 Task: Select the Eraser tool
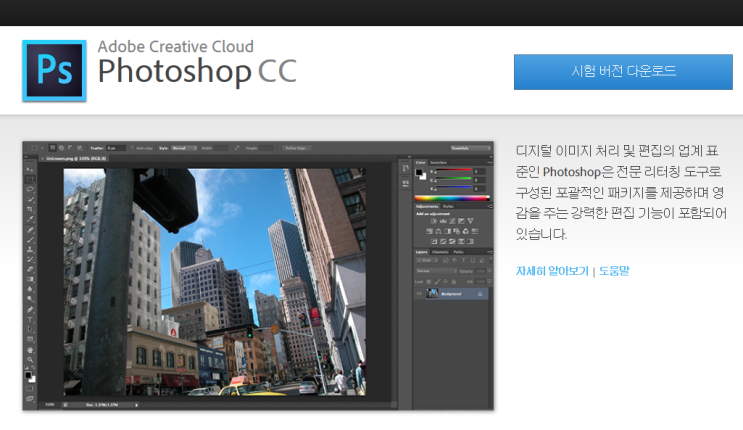click(30, 269)
